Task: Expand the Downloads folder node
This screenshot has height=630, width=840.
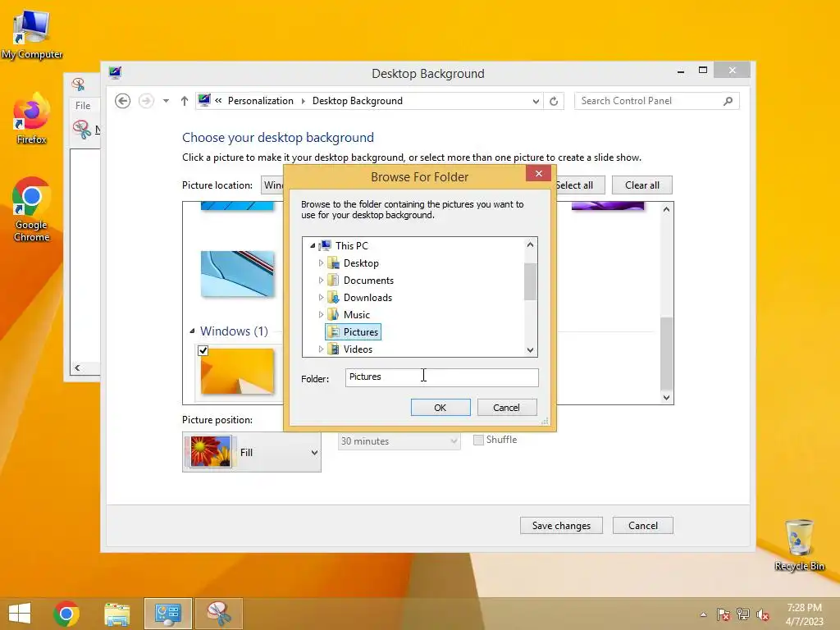Action: (321, 297)
